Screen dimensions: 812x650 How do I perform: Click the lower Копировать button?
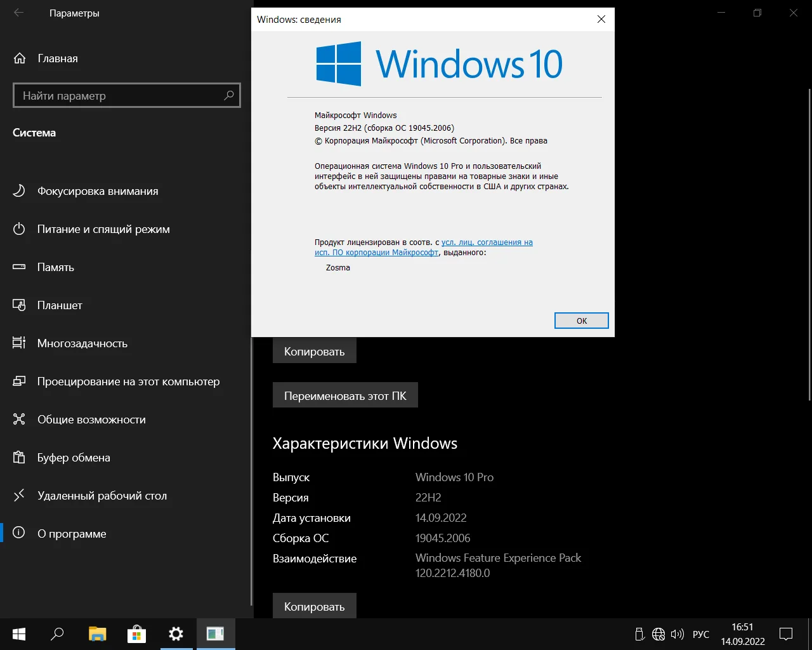pyautogui.click(x=314, y=606)
